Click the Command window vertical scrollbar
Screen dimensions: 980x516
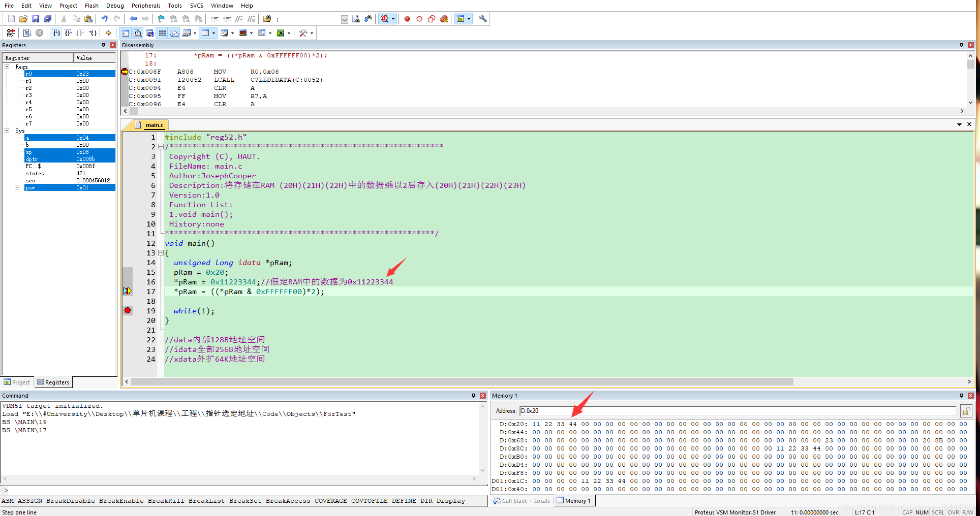[x=482, y=438]
